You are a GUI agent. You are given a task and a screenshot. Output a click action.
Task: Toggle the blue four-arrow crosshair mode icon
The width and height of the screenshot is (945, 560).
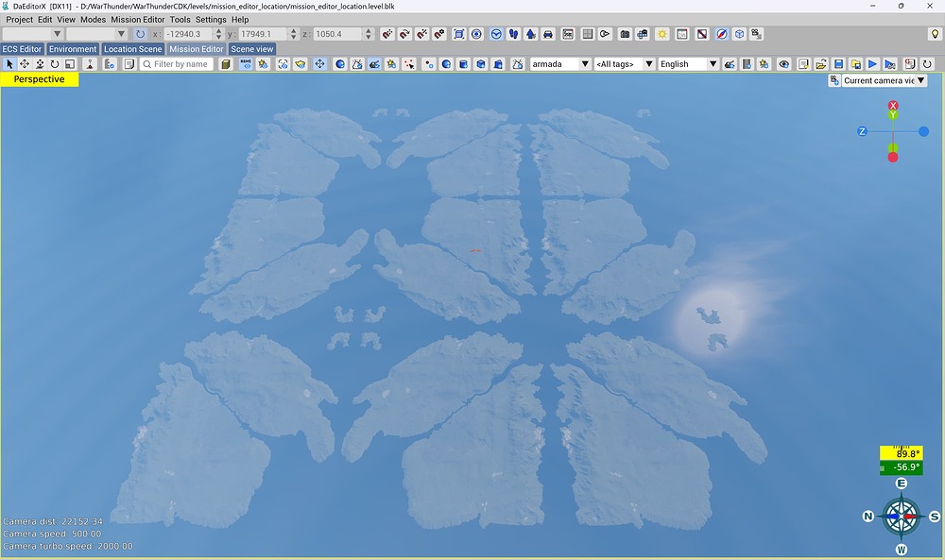[x=319, y=64]
